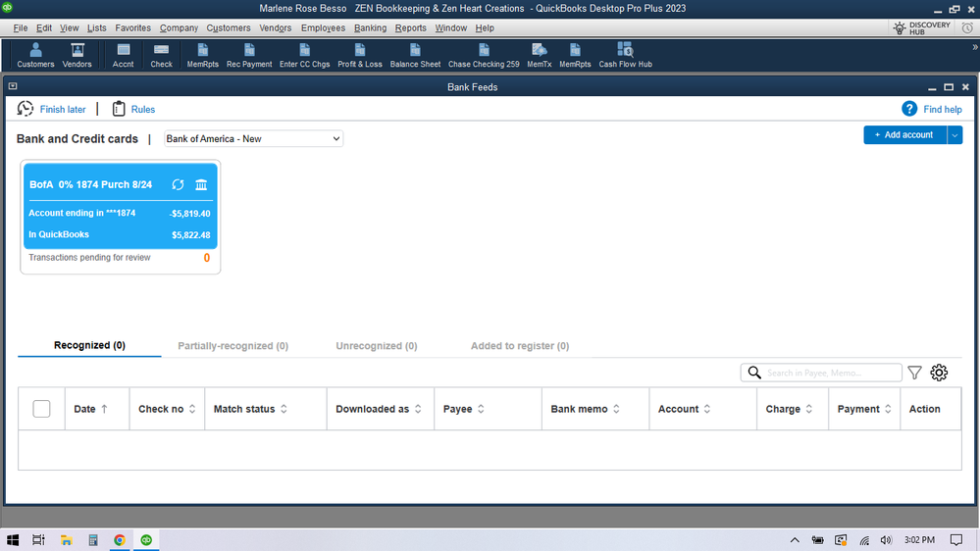The image size is (980, 551).
Task: Expand the icon bar overflow chevron
Action: click(974, 47)
